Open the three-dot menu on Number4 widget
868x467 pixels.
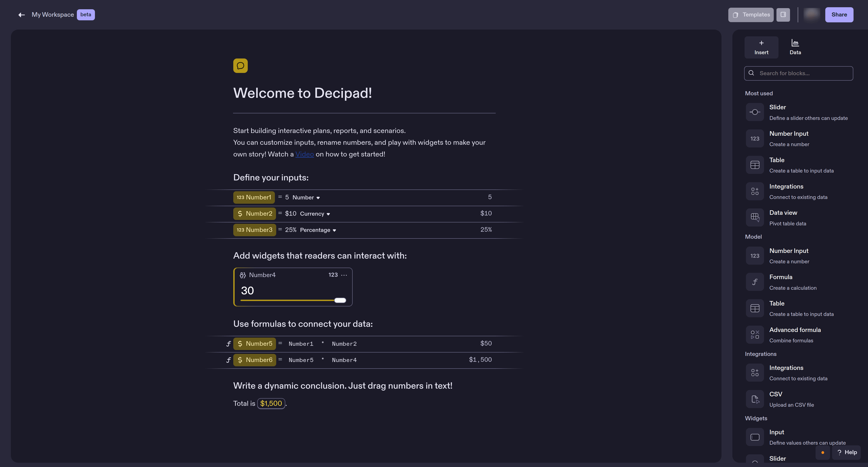(x=344, y=275)
